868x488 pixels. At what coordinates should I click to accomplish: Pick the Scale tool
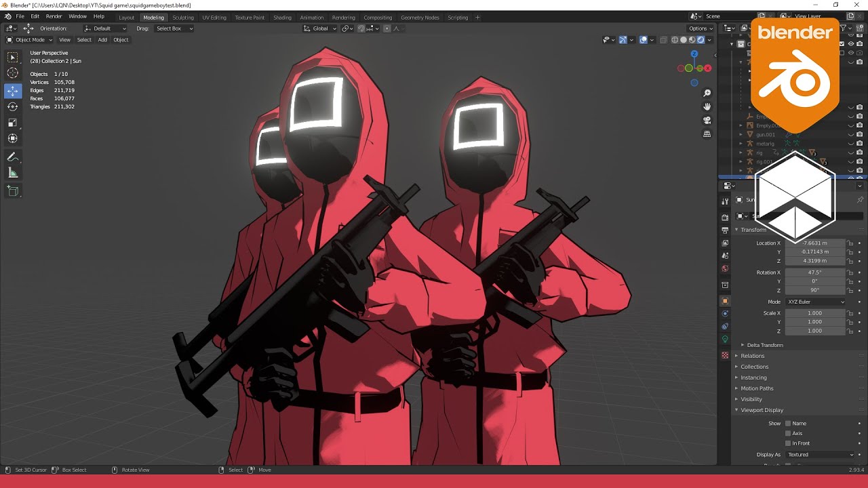pyautogui.click(x=12, y=123)
